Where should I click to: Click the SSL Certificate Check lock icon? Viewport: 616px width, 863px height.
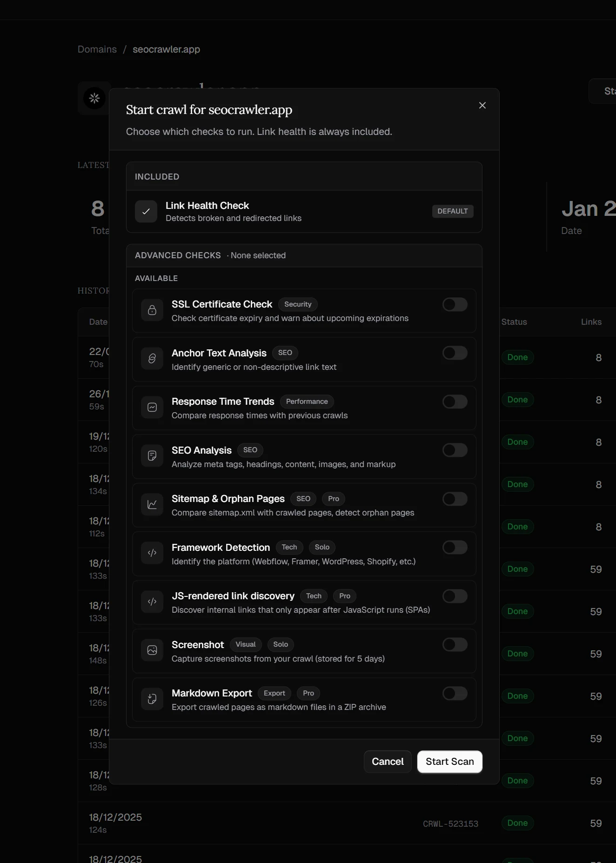click(x=152, y=310)
